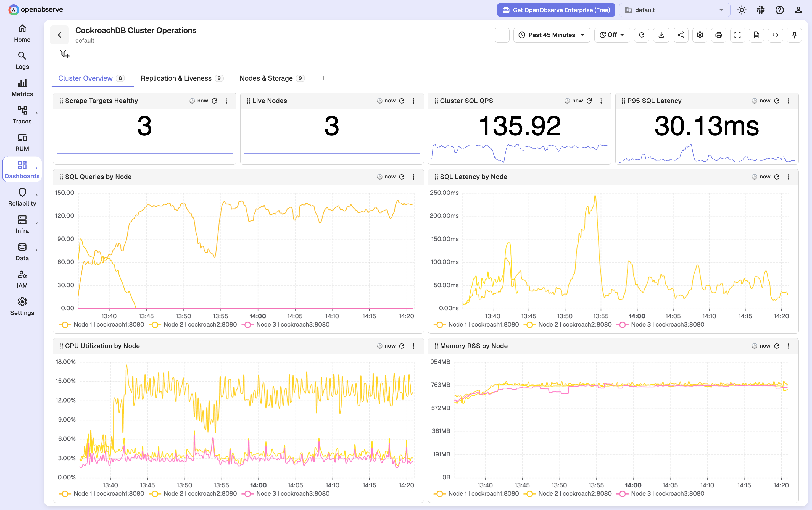Toggle light/dark theme sun icon
The height and width of the screenshot is (510, 812).
pyautogui.click(x=742, y=10)
